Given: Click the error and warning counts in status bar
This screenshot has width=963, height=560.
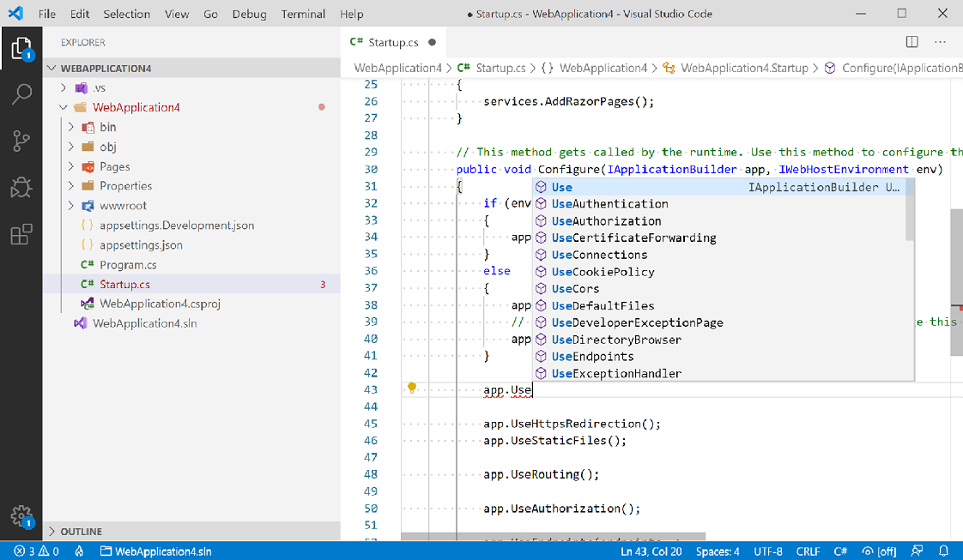Looking at the screenshot, I should coord(34,551).
